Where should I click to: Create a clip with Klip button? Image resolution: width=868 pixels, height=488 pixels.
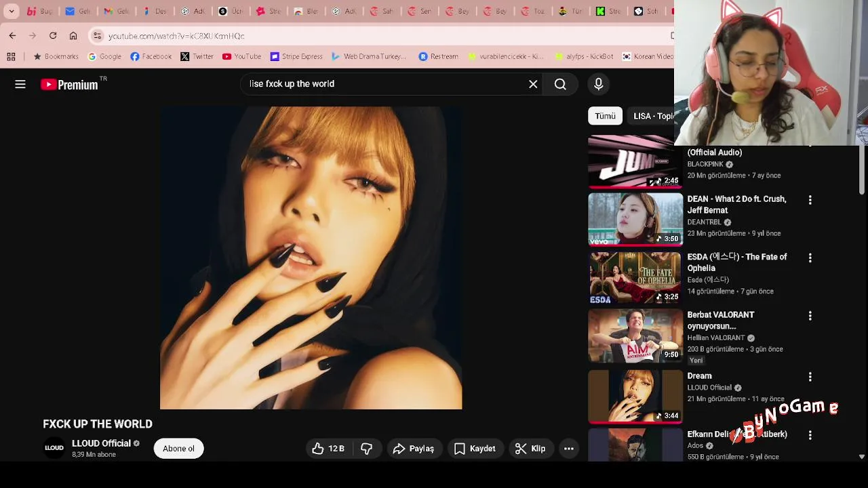(530, 449)
